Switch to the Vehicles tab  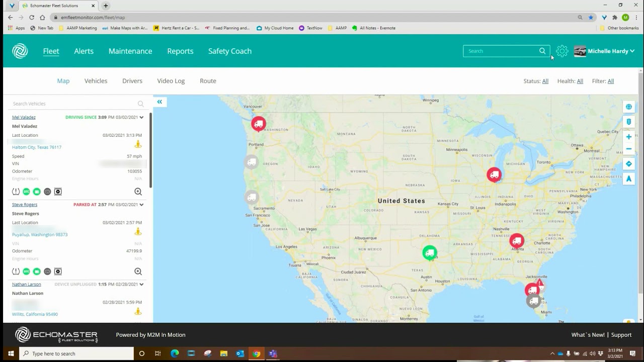coord(96,81)
